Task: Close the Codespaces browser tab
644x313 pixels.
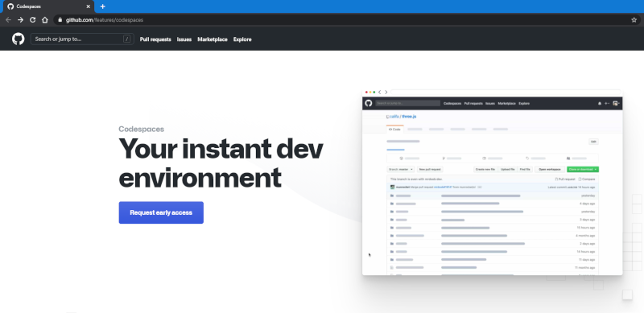Action: point(88,6)
